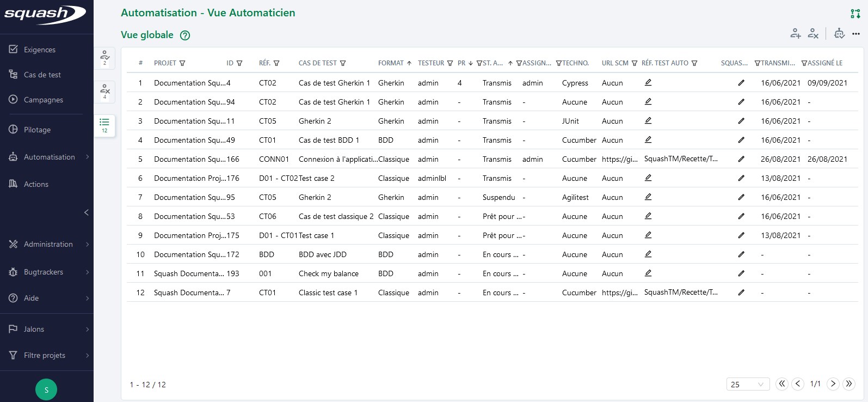Expand the Administration sidebar submenu
This screenshot has width=868, height=402.
pos(87,245)
